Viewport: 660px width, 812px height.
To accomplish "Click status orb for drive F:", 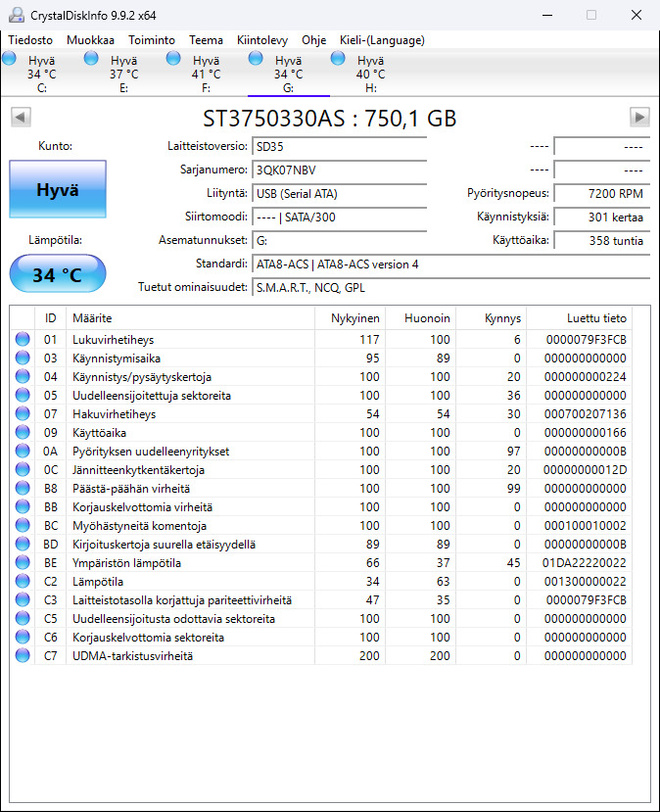I will pos(174,58).
